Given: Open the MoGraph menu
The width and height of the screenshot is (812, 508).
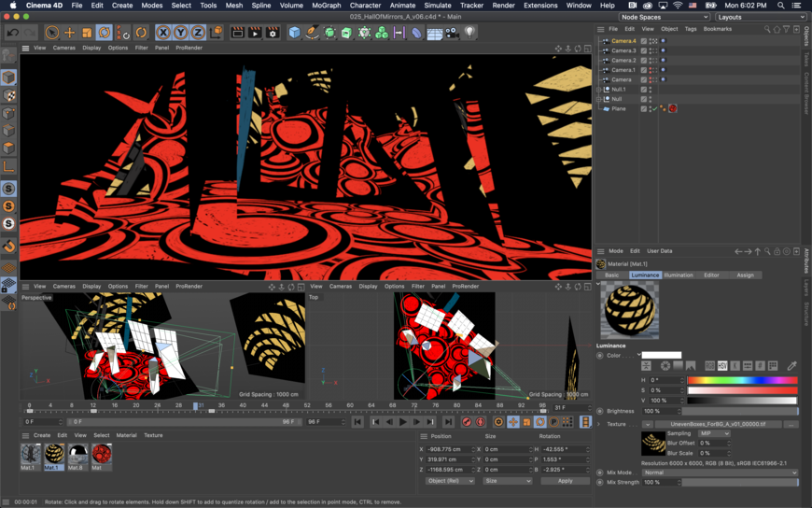Looking at the screenshot, I should coord(326,6).
